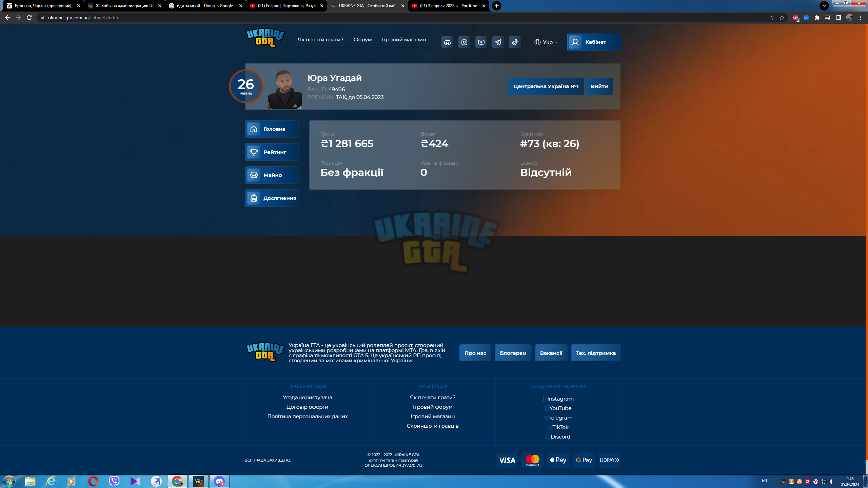
Task: Open Ігровий форум footer link
Action: click(432, 407)
